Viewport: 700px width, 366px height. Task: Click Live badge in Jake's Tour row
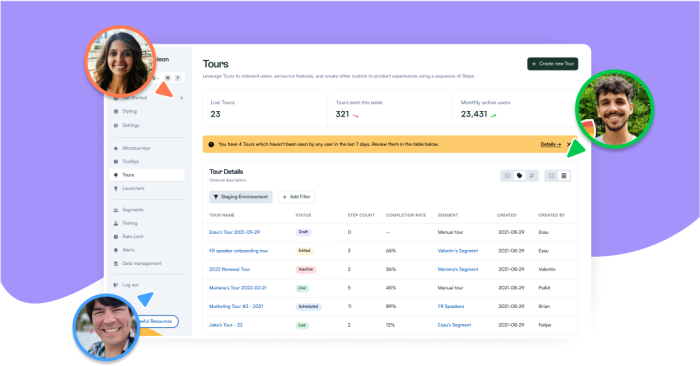[x=302, y=325]
